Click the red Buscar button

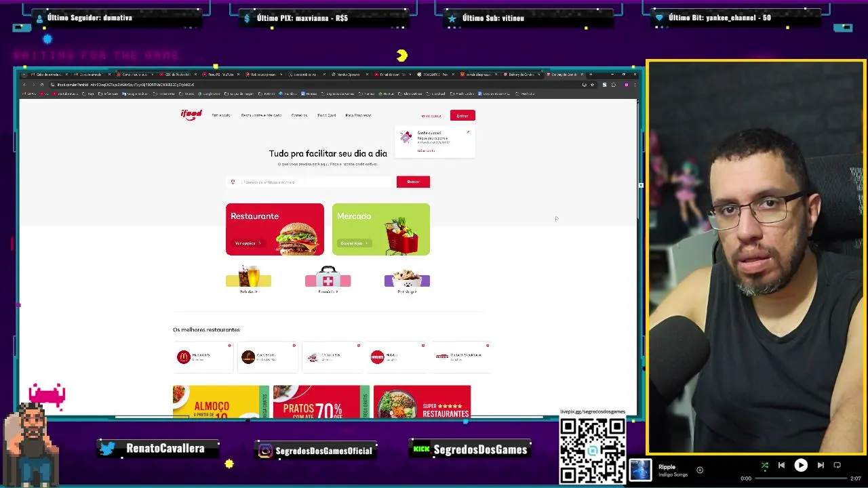(413, 182)
